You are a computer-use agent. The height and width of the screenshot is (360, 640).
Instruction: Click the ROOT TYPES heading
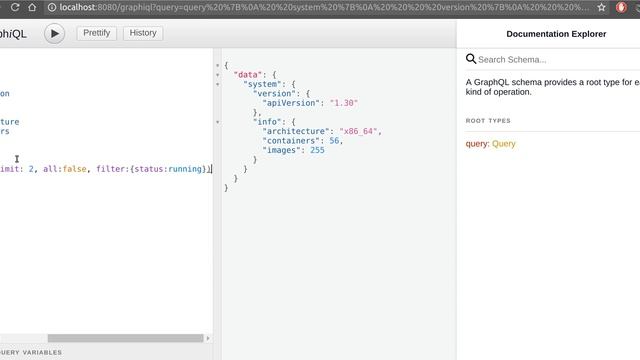[x=488, y=121]
